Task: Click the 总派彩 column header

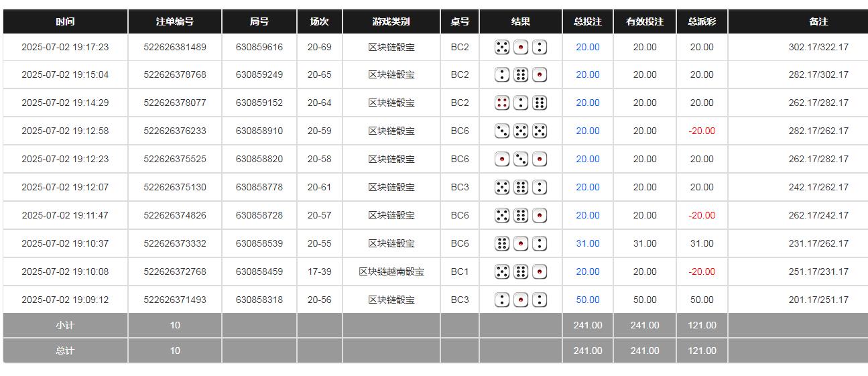Action: [702, 21]
